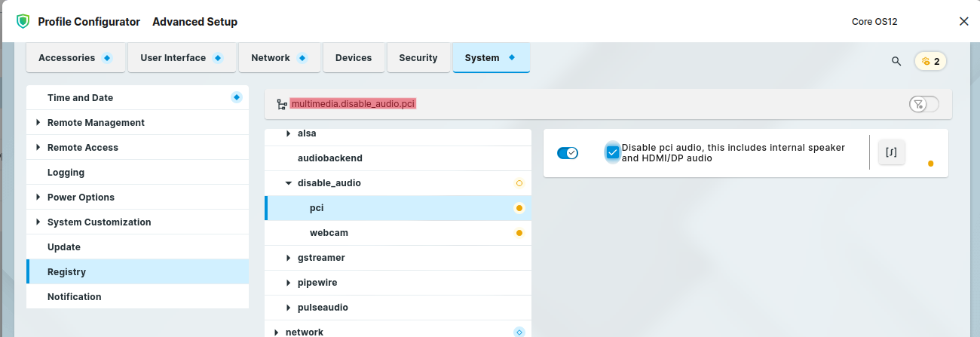Open the Notification sidebar entry
Screen dimensions: 980x337
tap(74, 297)
